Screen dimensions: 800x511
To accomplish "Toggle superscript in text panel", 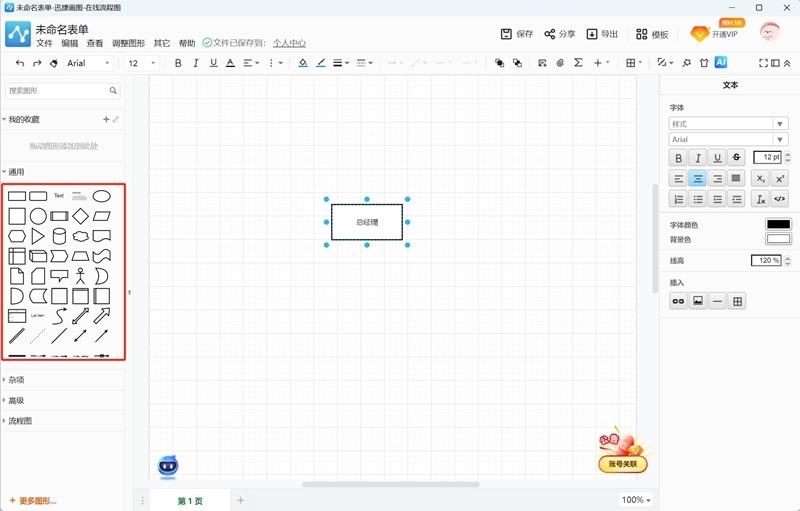I will pos(780,178).
